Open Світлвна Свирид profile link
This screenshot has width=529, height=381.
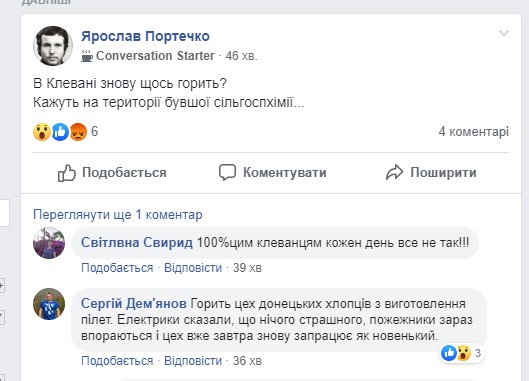click(137, 242)
